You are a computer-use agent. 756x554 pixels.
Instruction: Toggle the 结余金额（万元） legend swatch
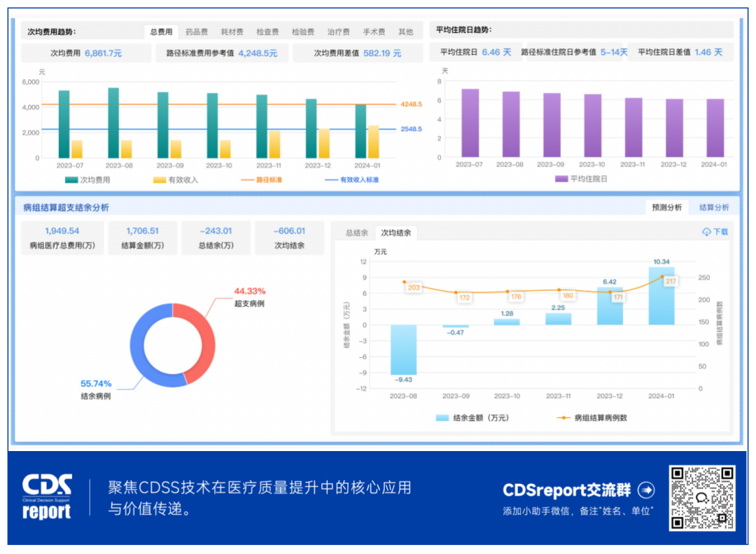[442, 418]
